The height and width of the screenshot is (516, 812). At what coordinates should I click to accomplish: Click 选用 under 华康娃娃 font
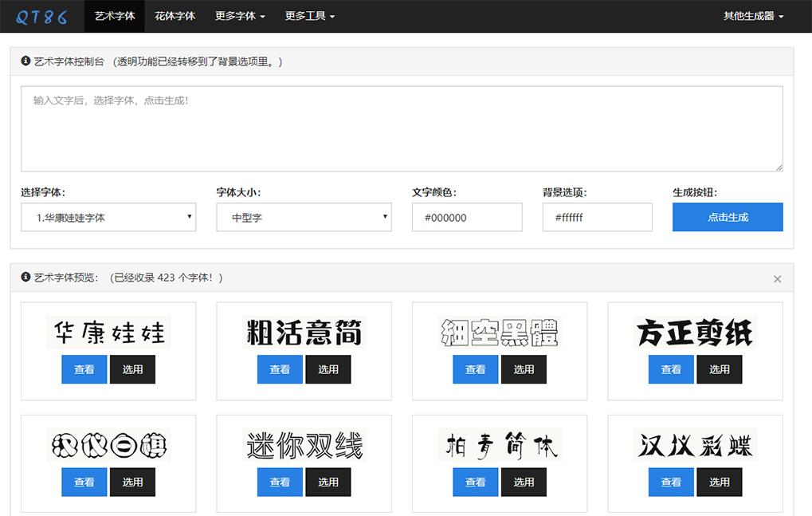coord(132,369)
